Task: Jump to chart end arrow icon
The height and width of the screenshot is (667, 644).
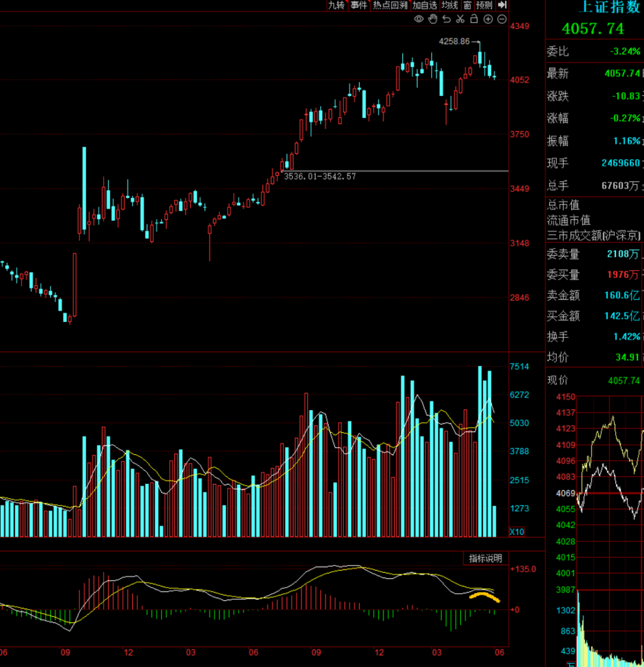Action: (x=502, y=5)
